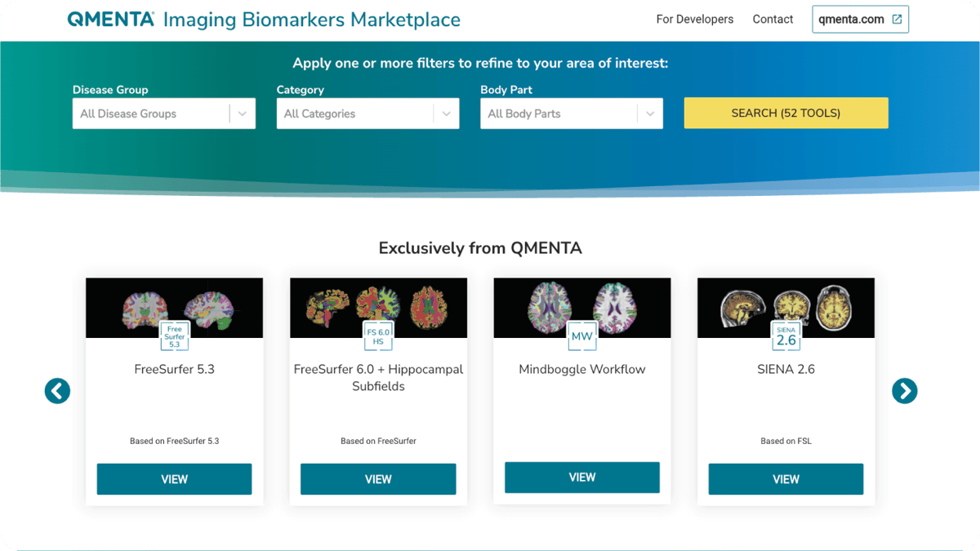Open the For Developers page
The width and height of the screenshot is (980, 551).
[695, 20]
